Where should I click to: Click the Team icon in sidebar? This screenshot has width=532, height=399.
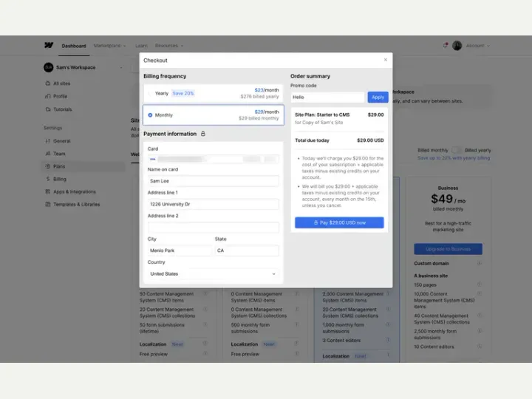tap(48, 154)
